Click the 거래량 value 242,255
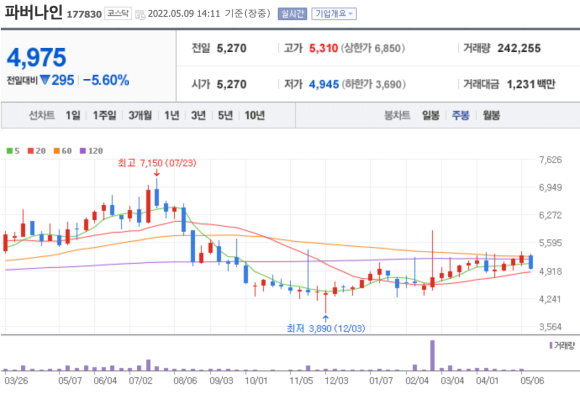 pos(519,48)
